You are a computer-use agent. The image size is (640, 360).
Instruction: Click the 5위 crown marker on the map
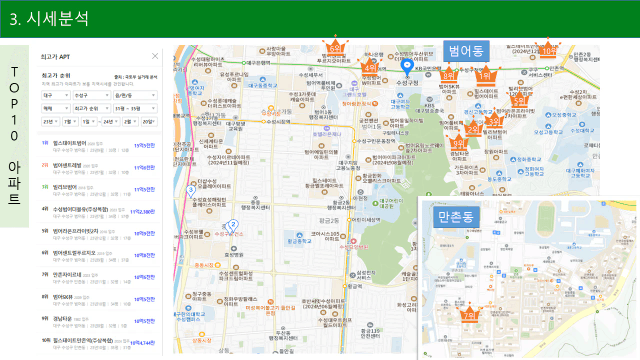tap(519, 99)
